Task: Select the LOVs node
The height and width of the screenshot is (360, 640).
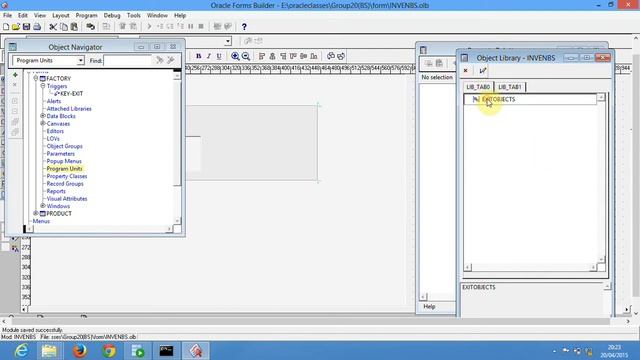Action: coord(53,139)
